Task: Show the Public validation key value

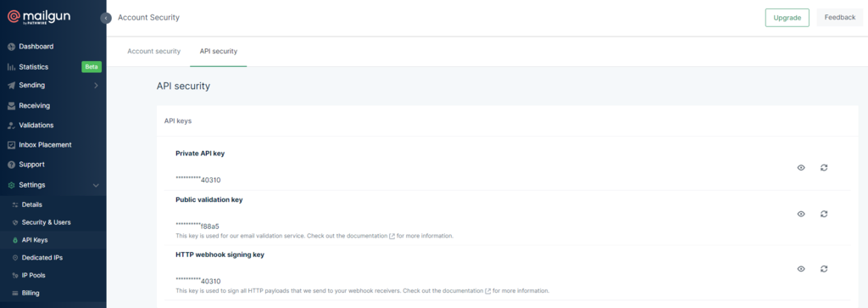Action: 801,214
